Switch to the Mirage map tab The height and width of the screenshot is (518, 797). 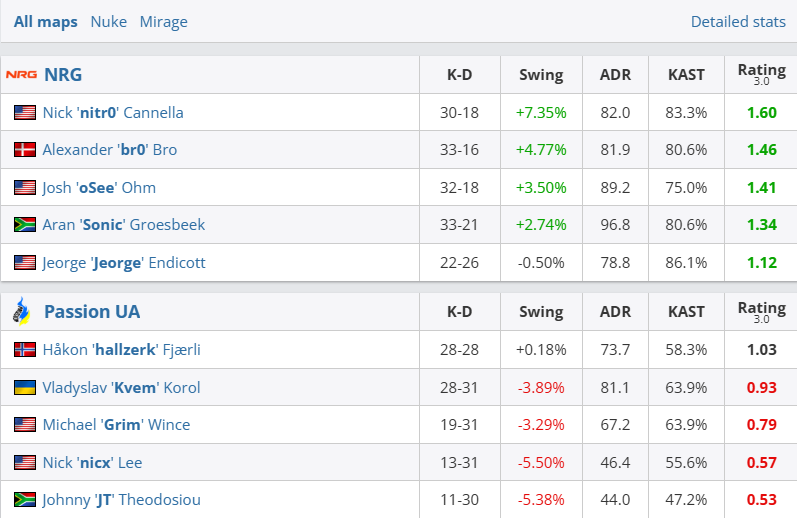tap(163, 21)
